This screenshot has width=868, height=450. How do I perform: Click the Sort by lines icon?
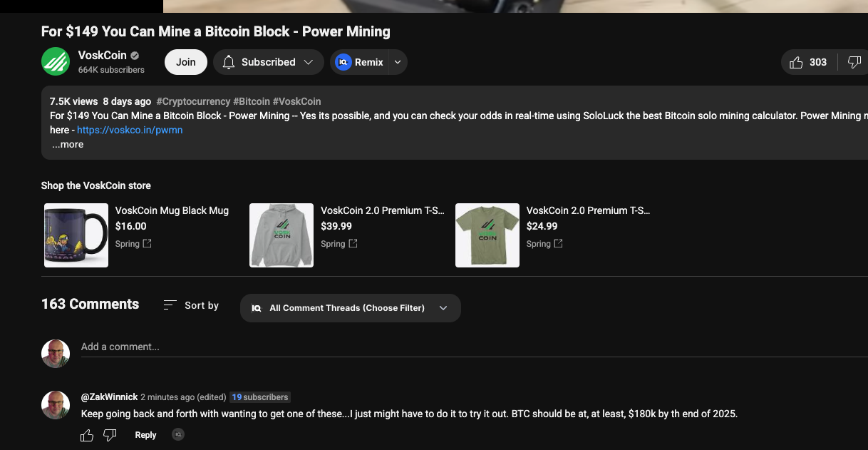[x=170, y=305]
